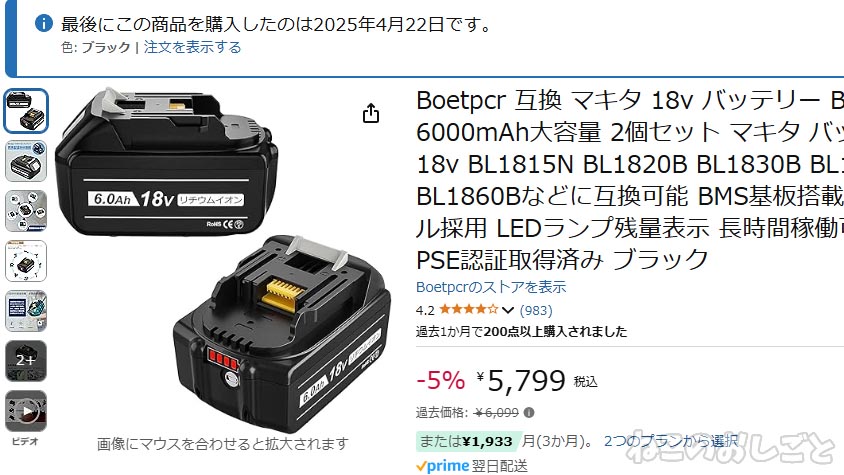Open the 983 reviews link
The width and height of the screenshot is (844, 475).
click(x=536, y=310)
